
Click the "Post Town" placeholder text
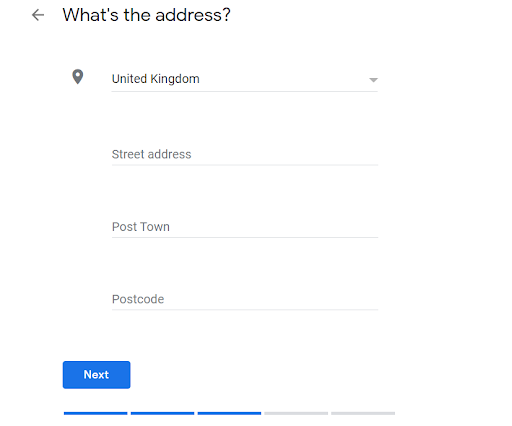(x=141, y=227)
